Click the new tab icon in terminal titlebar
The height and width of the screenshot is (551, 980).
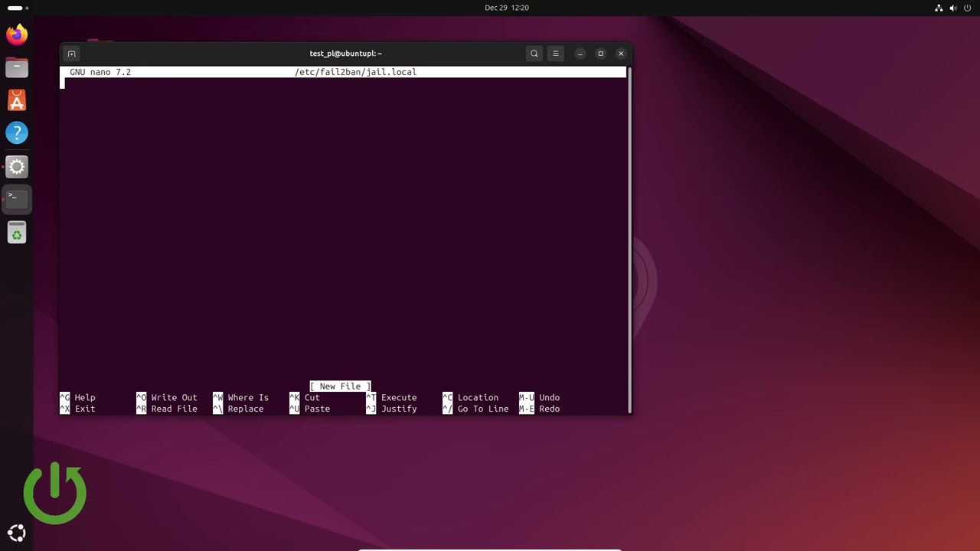71,54
